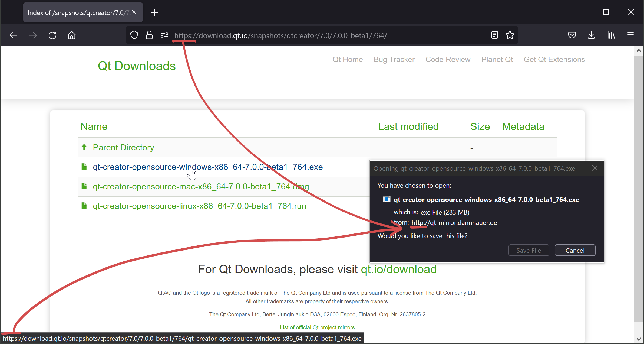The image size is (644, 344).
Task: Click the Parent Directory up-arrow icon
Action: 84,147
